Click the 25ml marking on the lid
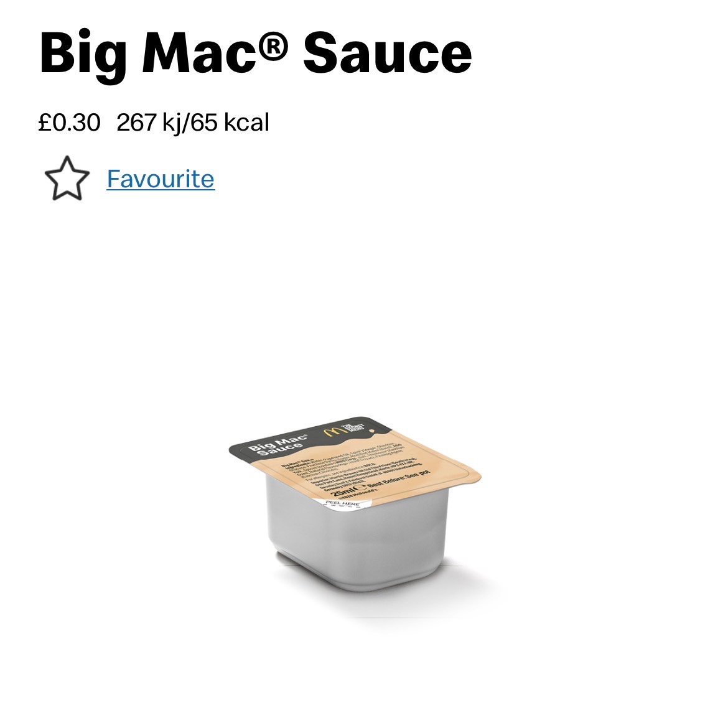The image size is (728, 718). tap(343, 492)
